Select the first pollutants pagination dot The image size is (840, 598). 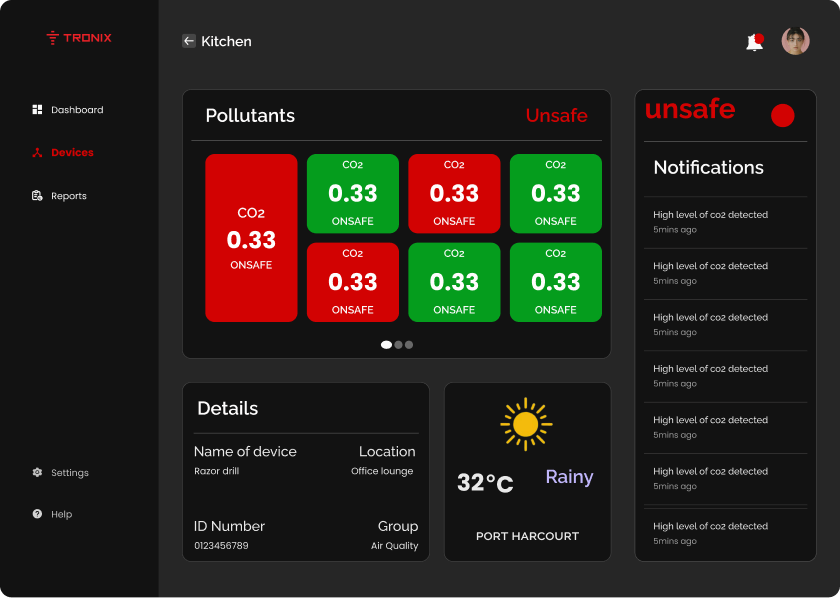[x=386, y=345]
